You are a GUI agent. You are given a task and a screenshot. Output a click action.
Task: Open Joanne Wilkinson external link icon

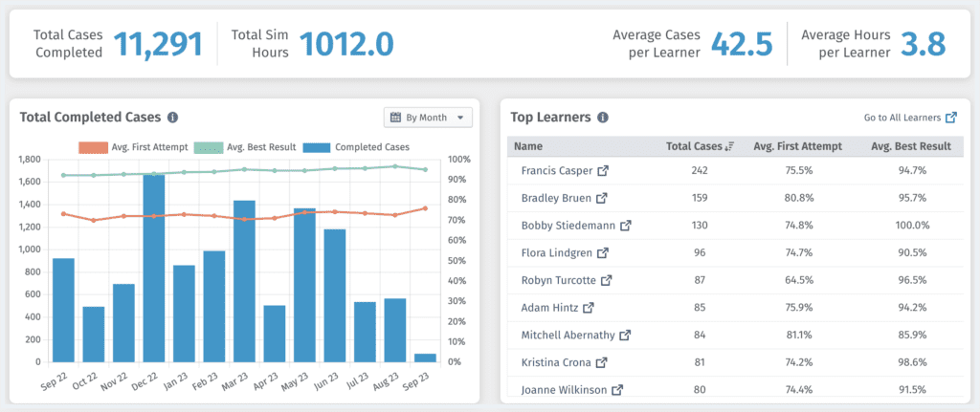pyautogui.click(x=617, y=390)
